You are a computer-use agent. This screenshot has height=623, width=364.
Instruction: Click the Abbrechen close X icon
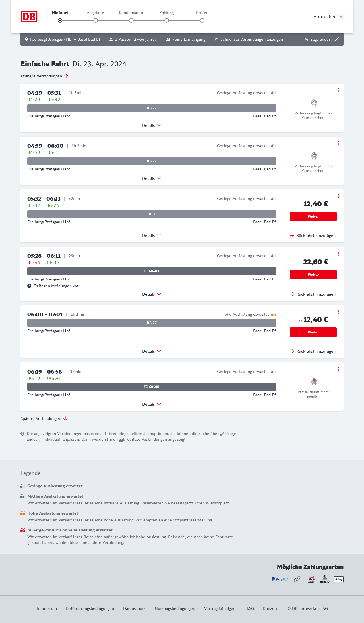341,16
